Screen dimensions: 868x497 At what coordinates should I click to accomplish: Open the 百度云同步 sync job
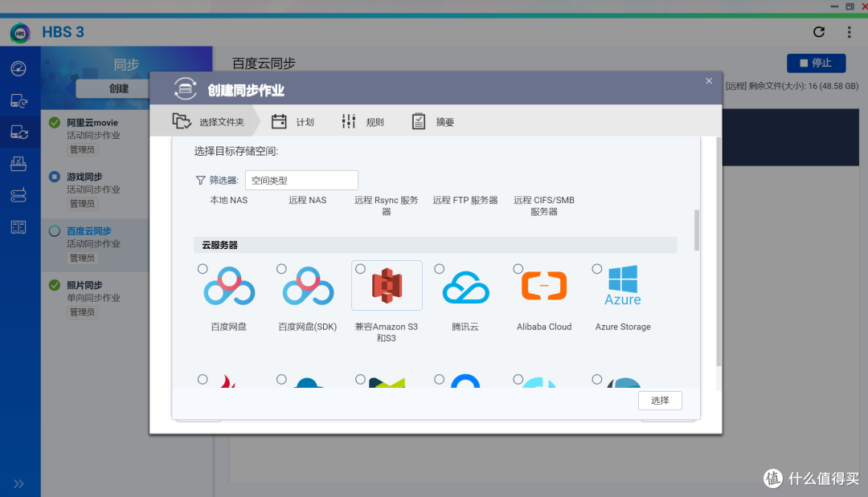(95, 244)
